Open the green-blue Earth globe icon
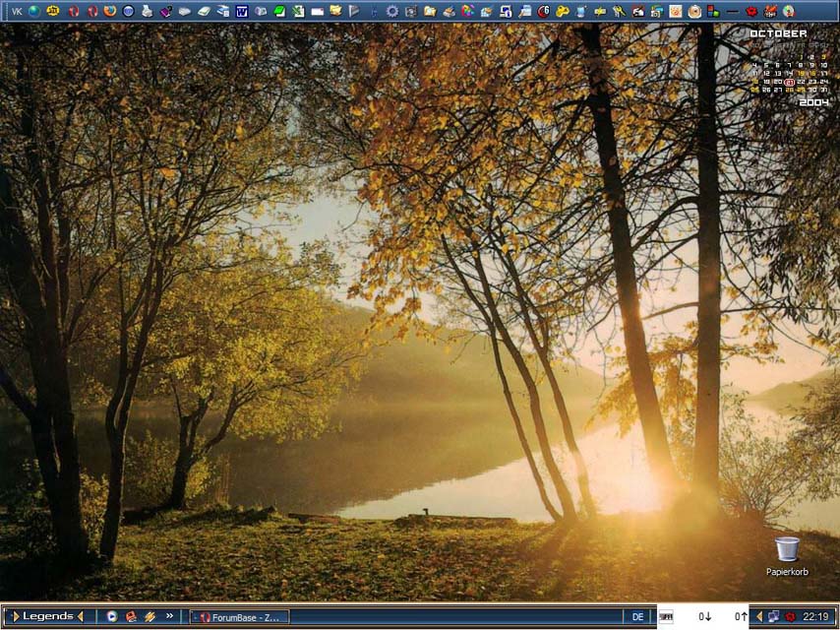Screen dimensions: 840x630 pyautogui.click(x=34, y=11)
